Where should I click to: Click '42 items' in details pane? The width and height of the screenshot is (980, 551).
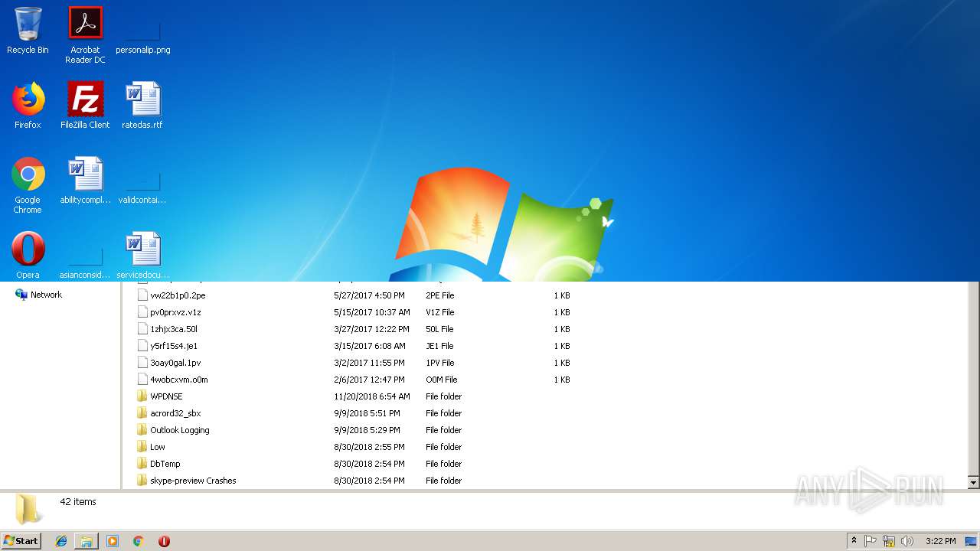78,502
